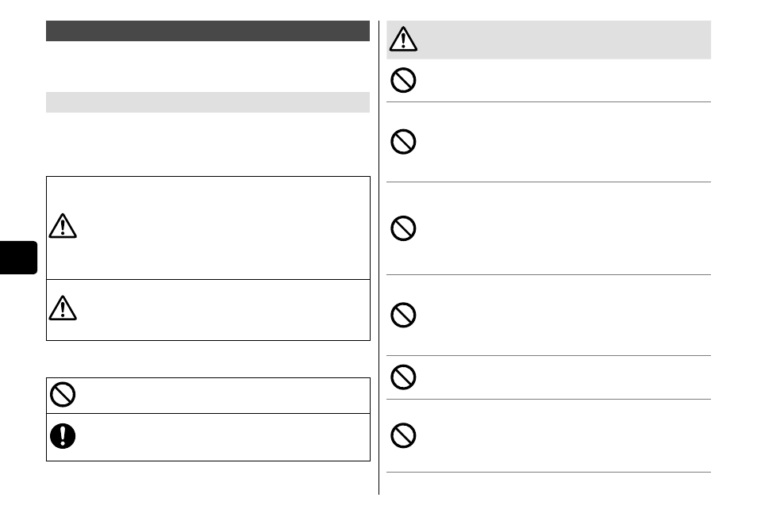Click the vertical divider between the two columns
Viewport: 757px width, 532px height.
click(x=379, y=258)
